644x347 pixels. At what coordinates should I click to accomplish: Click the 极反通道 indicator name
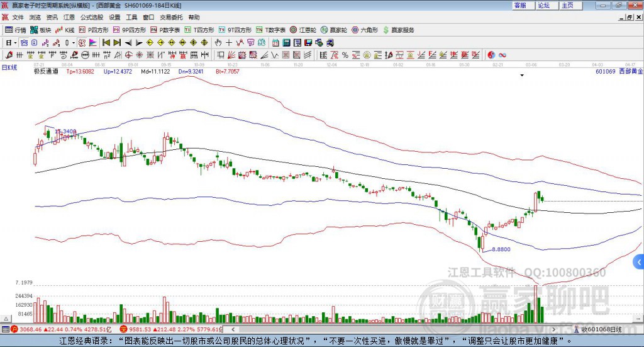pyautogui.click(x=46, y=72)
